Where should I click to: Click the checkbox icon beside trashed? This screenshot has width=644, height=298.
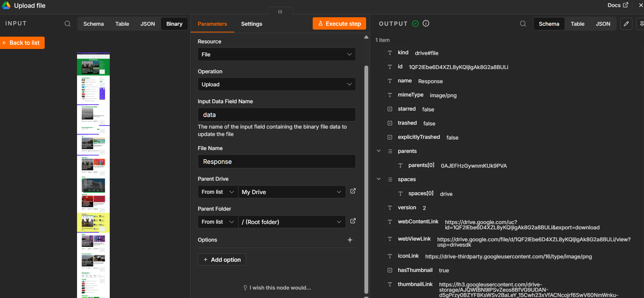[390, 123]
